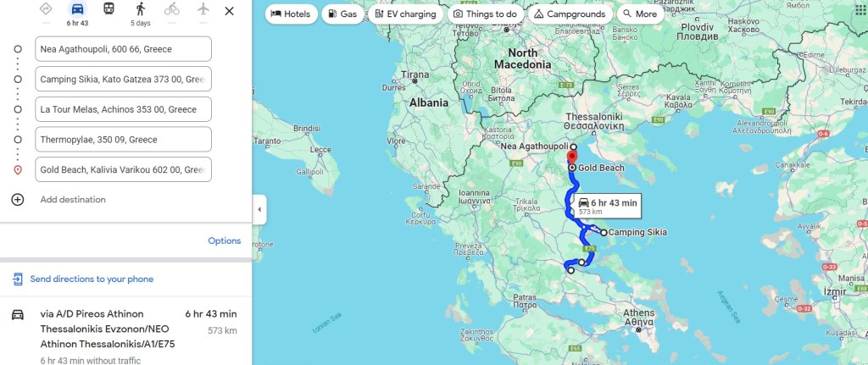This screenshot has width=868, height=365.
Task: Select the walking travel mode icon
Action: tap(141, 8)
